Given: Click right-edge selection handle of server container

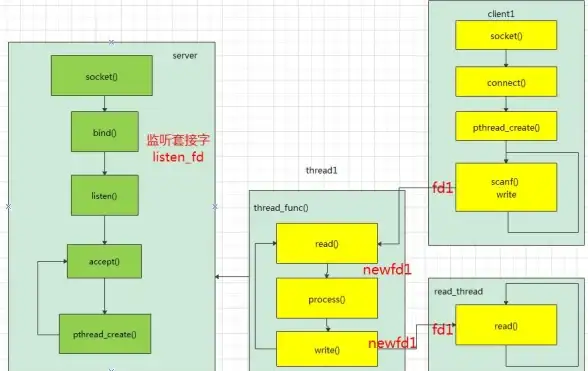Looking at the screenshot, I should pos(215,206).
